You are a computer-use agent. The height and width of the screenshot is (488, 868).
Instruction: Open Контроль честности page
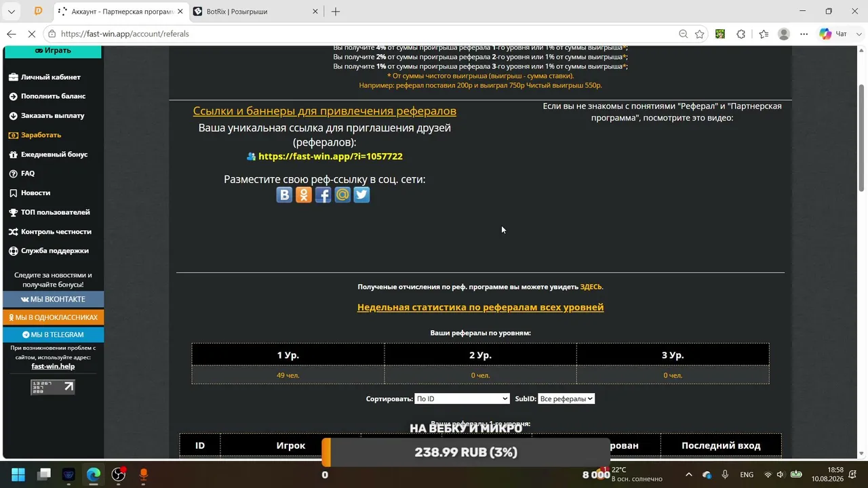point(50,232)
